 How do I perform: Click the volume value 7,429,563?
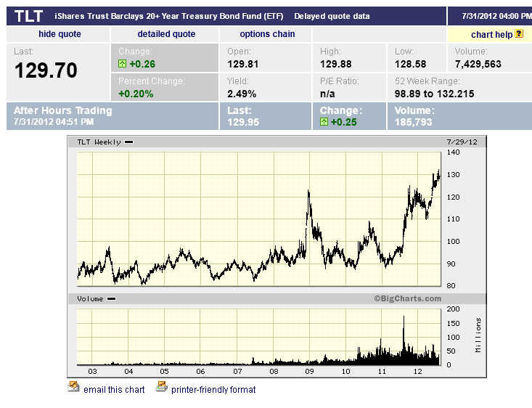[x=478, y=64]
